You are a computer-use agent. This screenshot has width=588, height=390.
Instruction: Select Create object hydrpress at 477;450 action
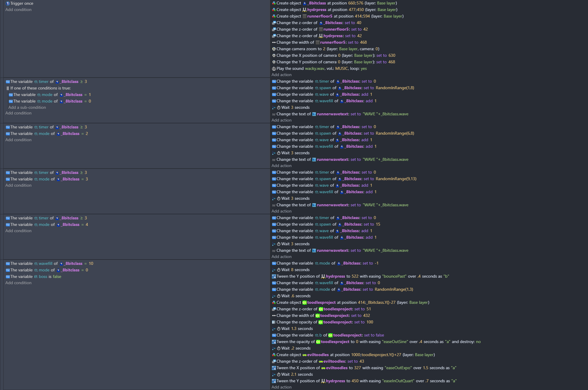335,10
